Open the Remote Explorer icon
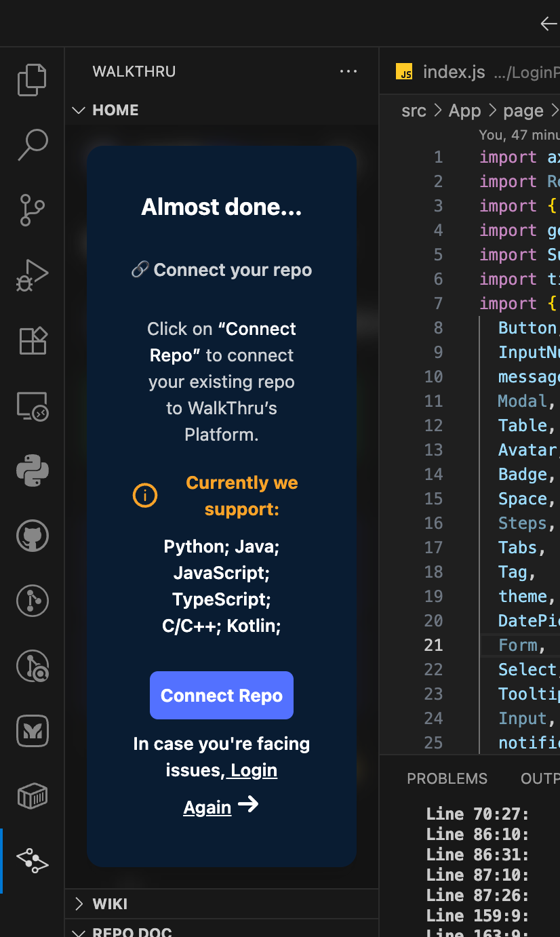This screenshot has height=937, width=560. (x=32, y=406)
